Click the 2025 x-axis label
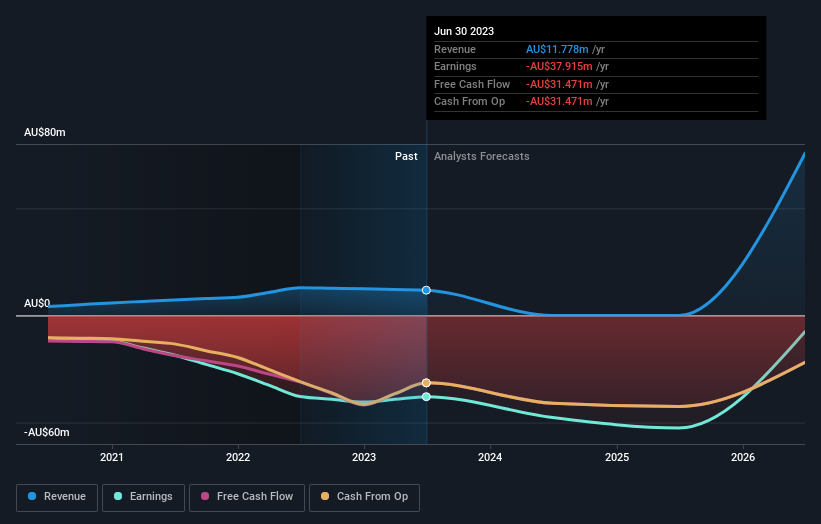This screenshot has height=524, width=821. [x=617, y=458]
